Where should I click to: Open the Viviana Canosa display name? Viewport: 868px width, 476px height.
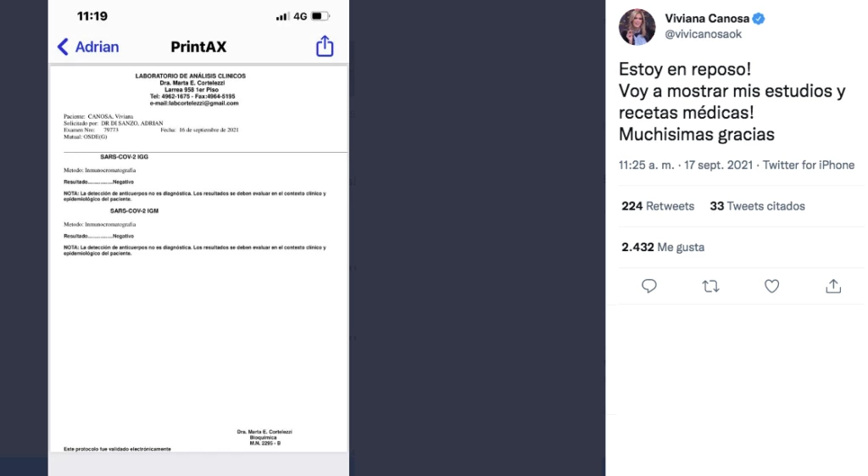point(707,19)
